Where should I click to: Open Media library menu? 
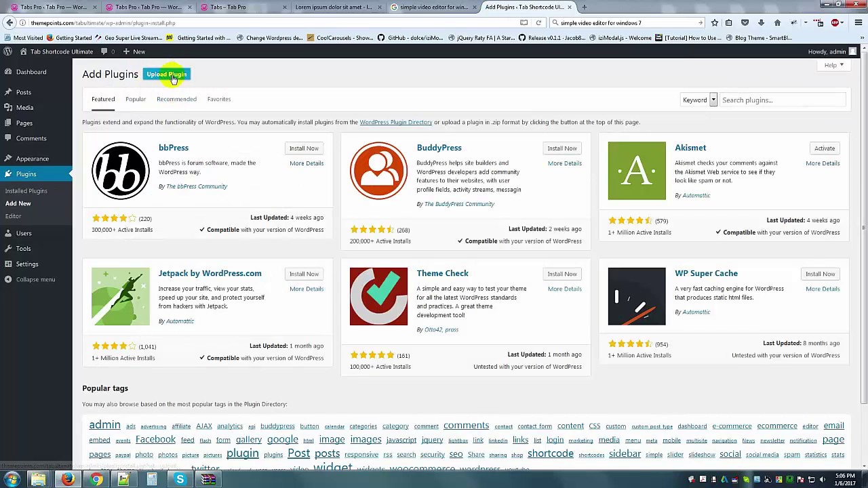(24, 108)
